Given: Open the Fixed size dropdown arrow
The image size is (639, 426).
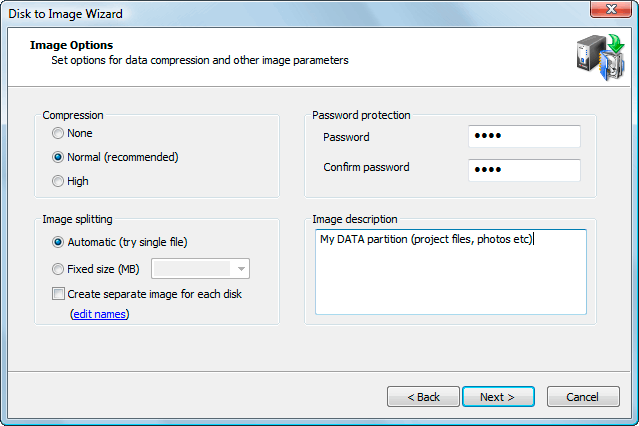Looking at the screenshot, I should (241, 269).
